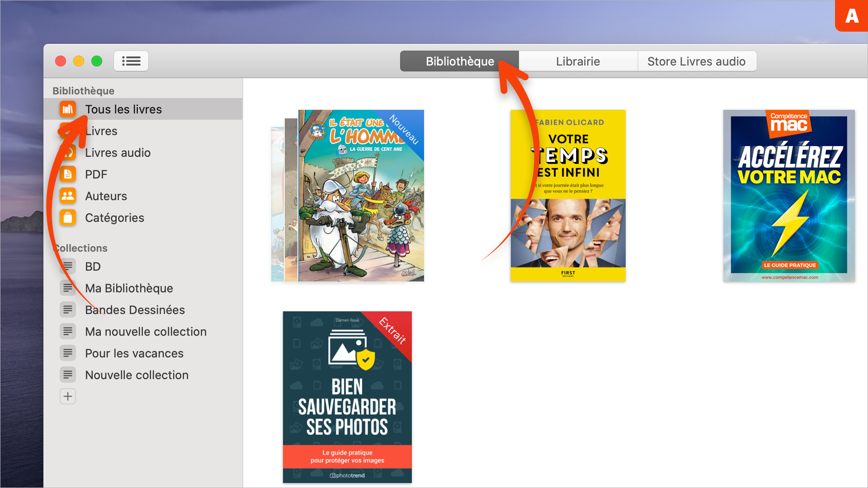Click the PDF document icon

tap(68, 174)
